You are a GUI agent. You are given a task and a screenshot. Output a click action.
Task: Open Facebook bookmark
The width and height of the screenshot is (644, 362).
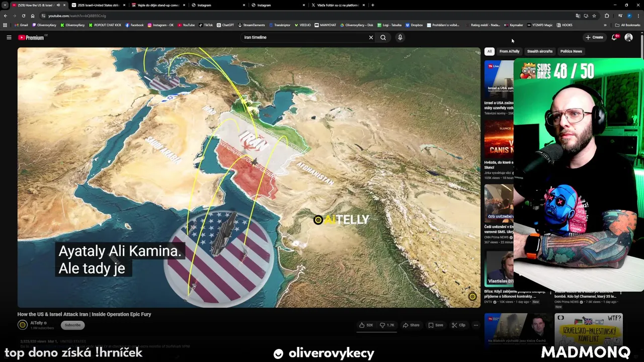click(134, 25)
